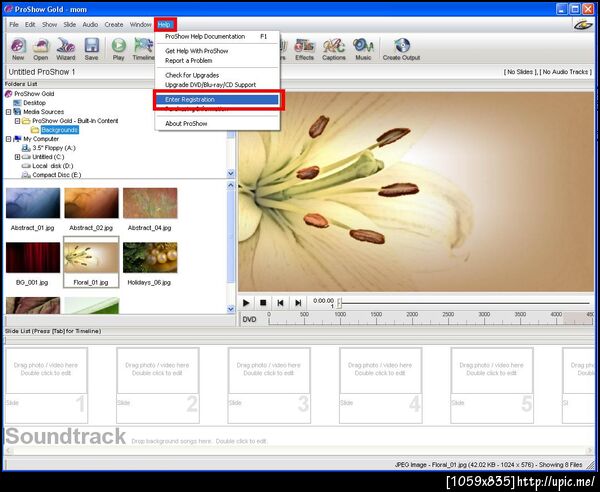
Task: Open the Audio menu
Action: pyautogui.click(x=90, y=24)
